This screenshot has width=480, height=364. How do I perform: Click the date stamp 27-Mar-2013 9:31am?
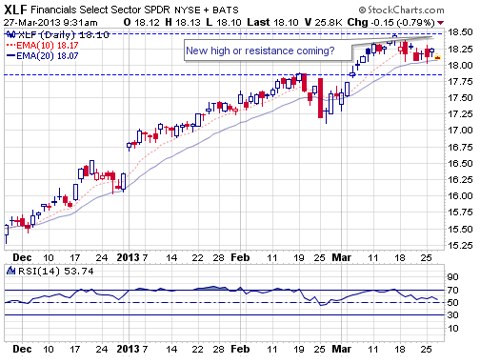point(51,23)
